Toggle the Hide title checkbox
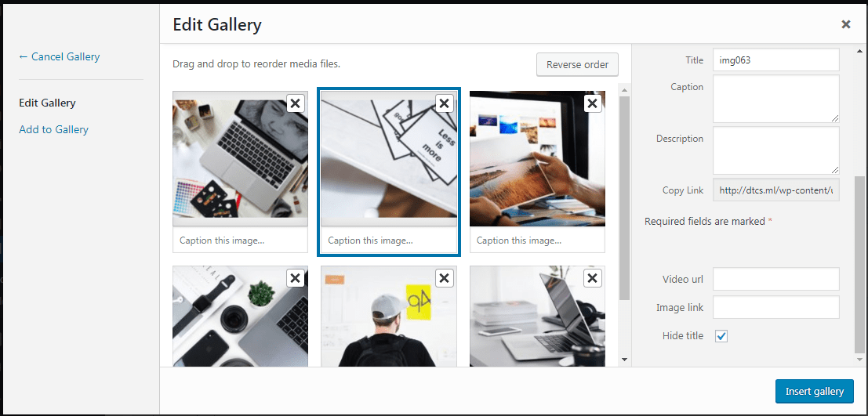 721,336
